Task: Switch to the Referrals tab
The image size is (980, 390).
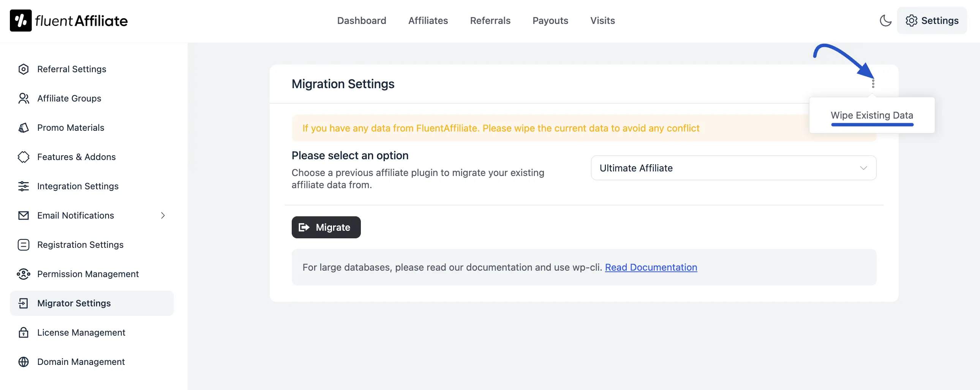Action: 490,21
